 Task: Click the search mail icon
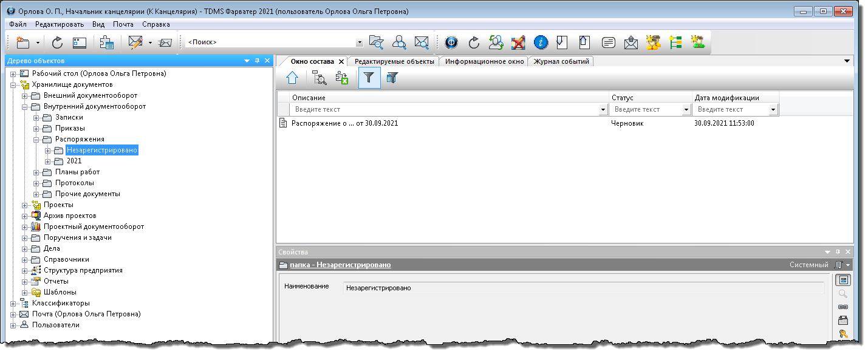click(x=422, y=43)
